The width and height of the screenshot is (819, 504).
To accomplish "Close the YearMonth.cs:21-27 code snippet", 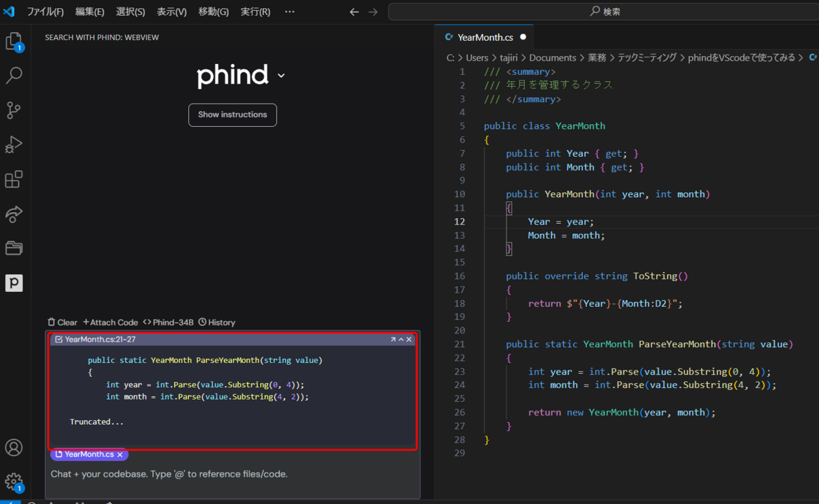I will tap(409, 339).
